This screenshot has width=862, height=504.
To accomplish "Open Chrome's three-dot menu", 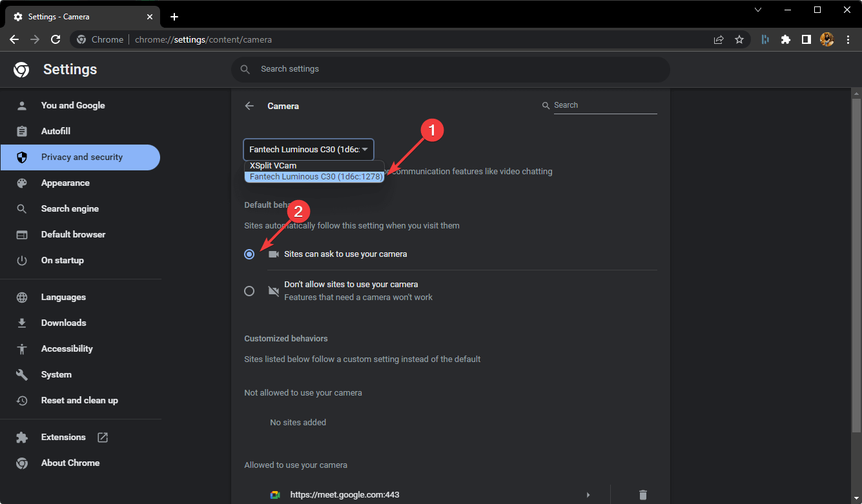I will [848, 39].
